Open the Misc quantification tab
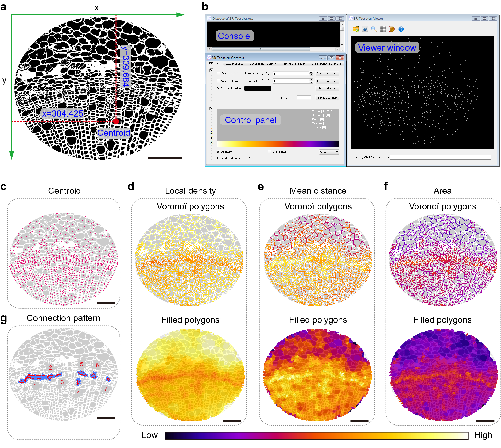 pyautogui.click(x=327, y=64)
